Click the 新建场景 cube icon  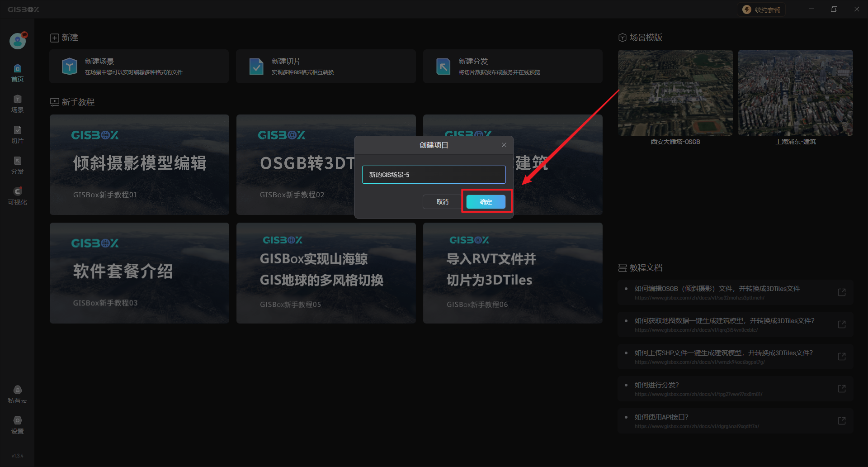pyautogui.click(x=70, y=67)
